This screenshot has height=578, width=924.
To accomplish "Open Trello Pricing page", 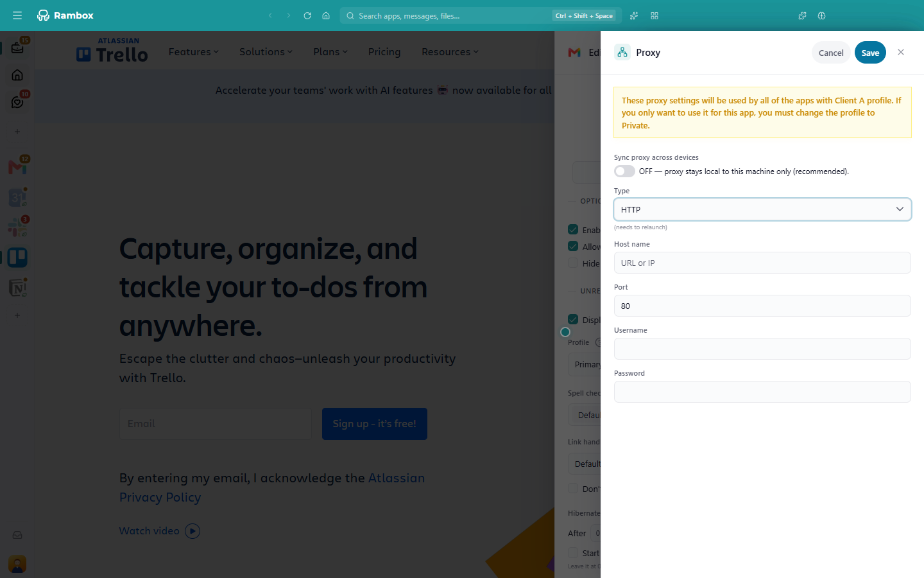I will click(384, 52).
